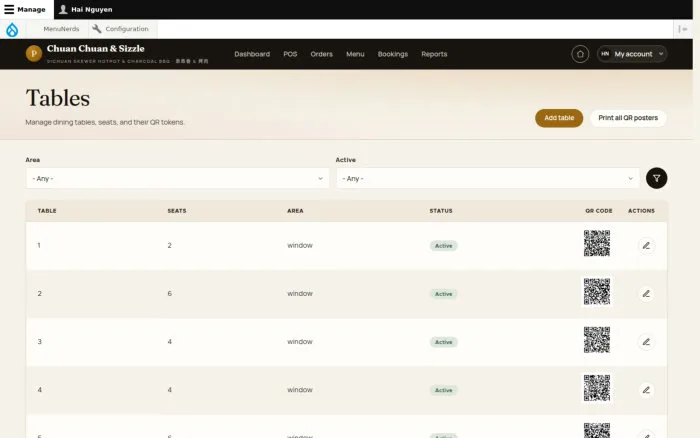Click the Hai Nguyen user link
700x438 pixels.
pos(92,9)
